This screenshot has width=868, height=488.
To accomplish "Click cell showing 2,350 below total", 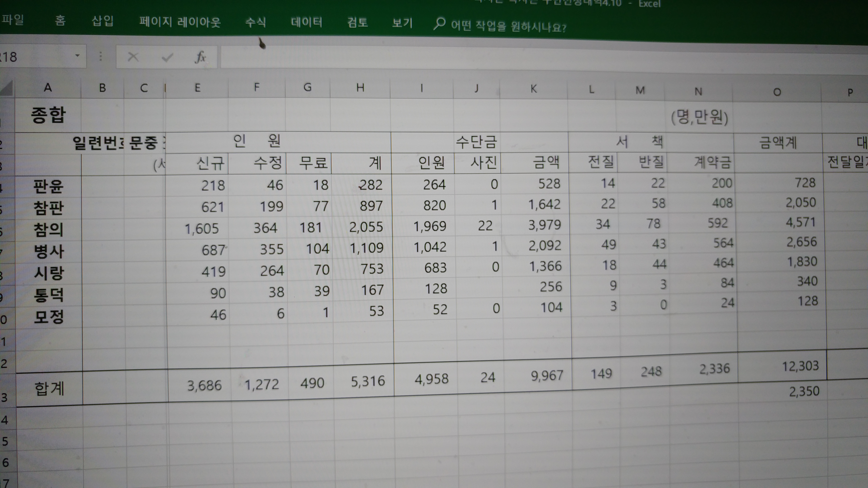I will 782,391.
